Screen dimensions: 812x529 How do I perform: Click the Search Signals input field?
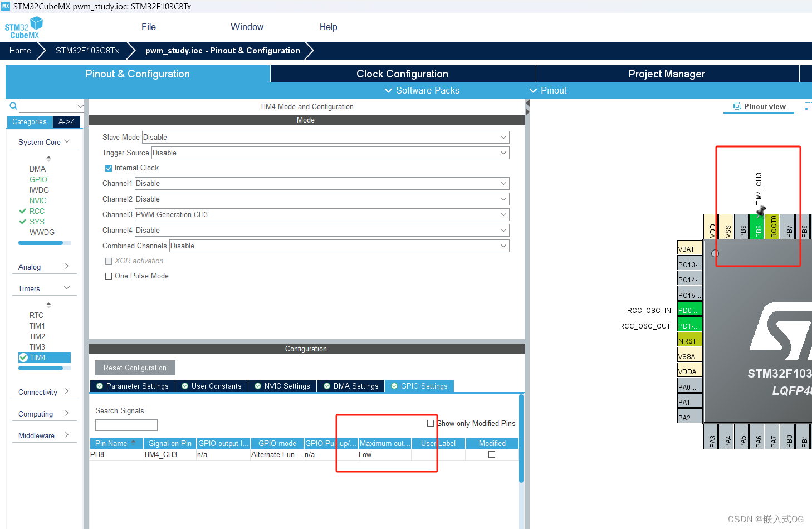[x=126, y=425]
